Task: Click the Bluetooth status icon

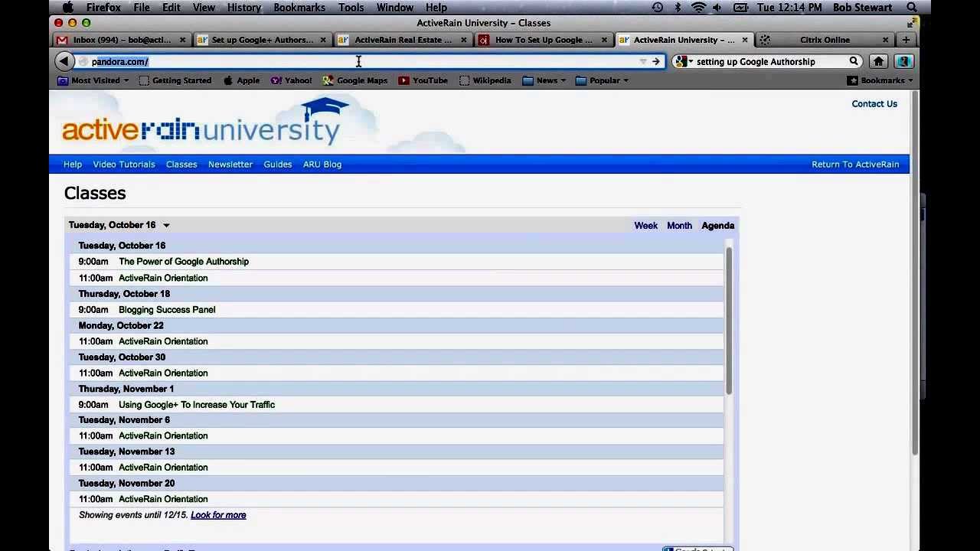Action: click(x=678, y=8)
